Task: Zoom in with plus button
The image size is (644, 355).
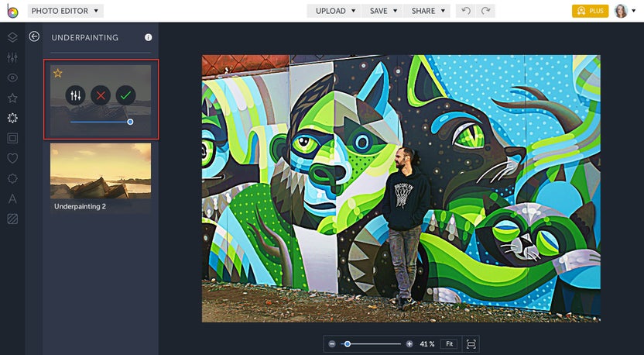Action: click(x=409, y=344)
